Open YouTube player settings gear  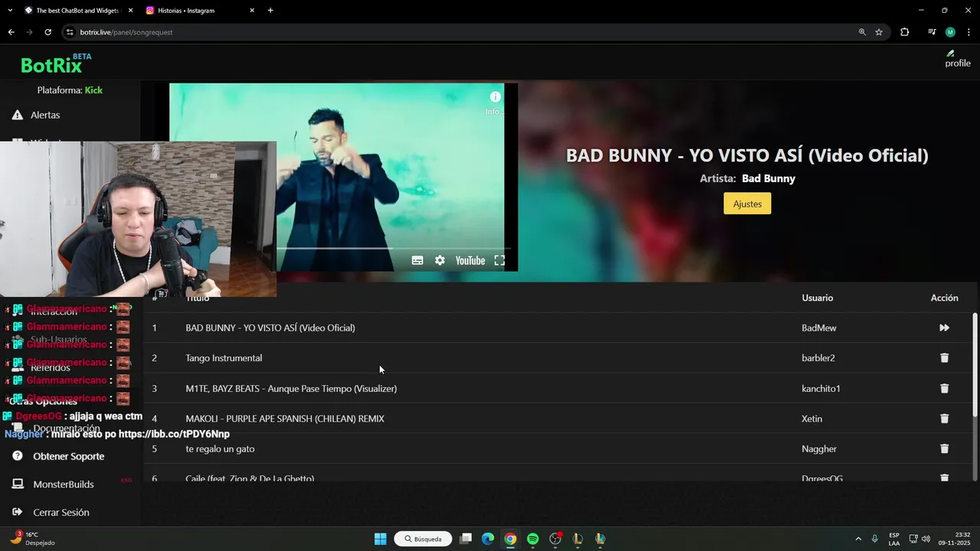439,260
